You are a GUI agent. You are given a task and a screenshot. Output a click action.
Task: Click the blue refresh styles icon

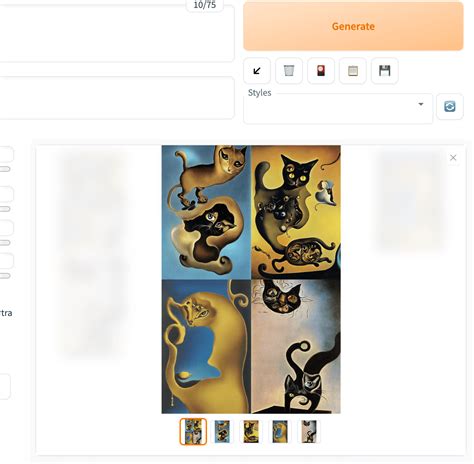click(x=451, y=107)
